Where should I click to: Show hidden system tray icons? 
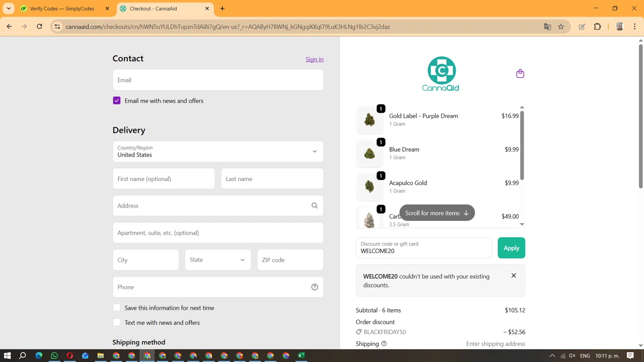(552, 356)
